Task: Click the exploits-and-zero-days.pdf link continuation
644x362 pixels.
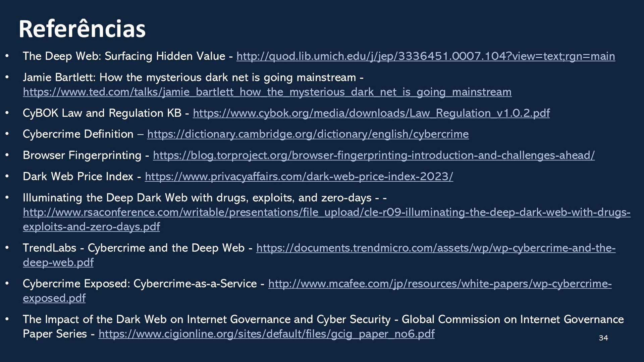Action: click(x=91, y=227)
